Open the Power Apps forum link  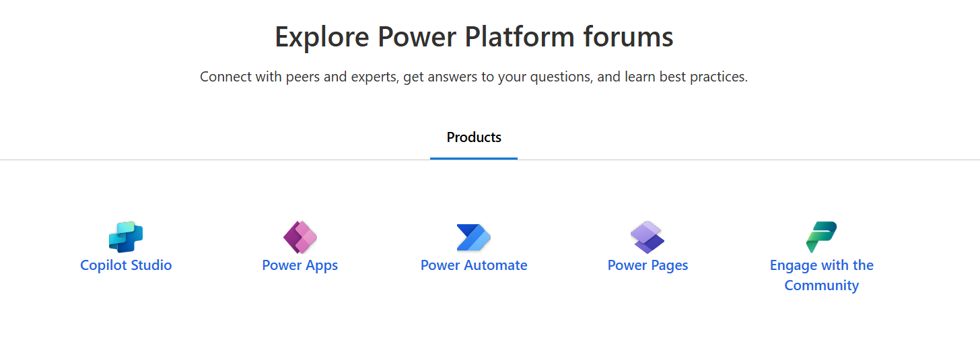tap(300, 265)
